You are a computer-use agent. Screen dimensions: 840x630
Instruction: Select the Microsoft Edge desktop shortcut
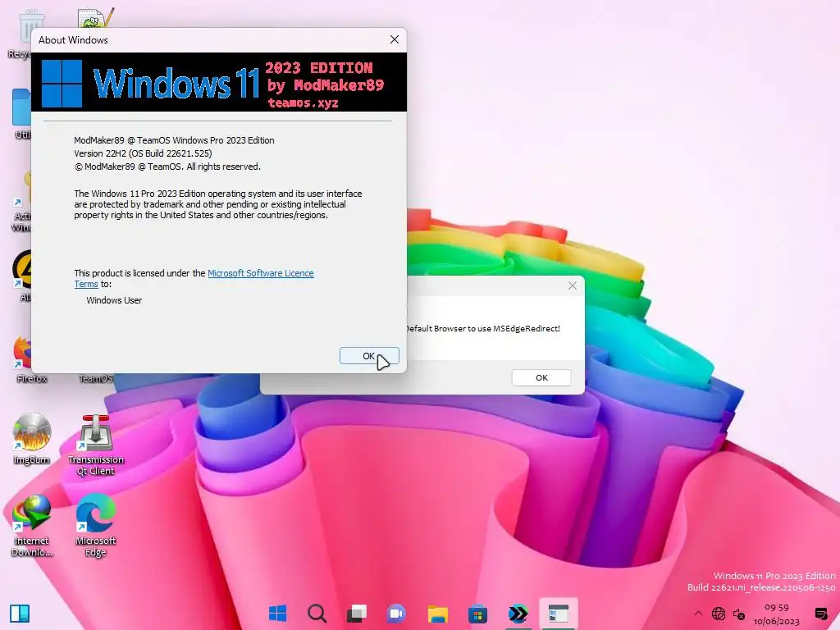pos(95,526)
